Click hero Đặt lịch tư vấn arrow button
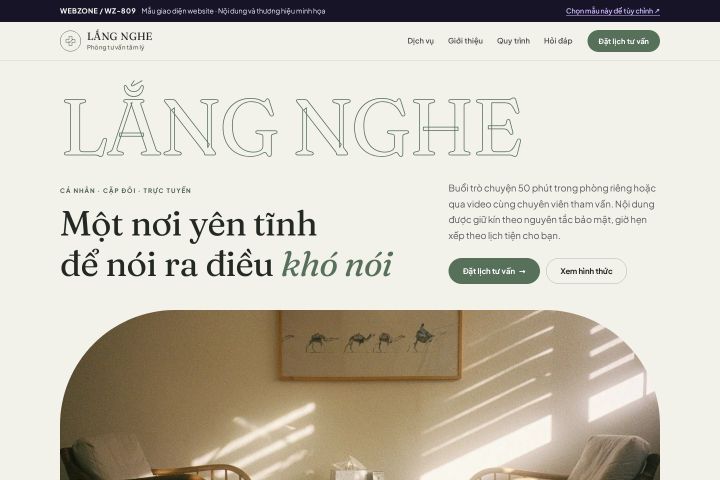 click(494, 271)
